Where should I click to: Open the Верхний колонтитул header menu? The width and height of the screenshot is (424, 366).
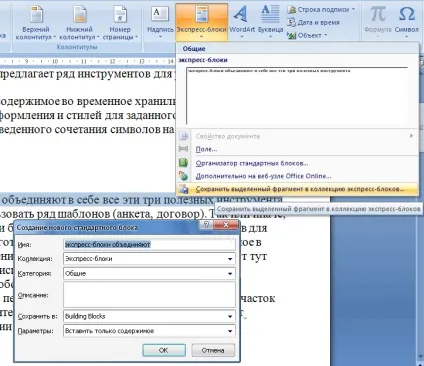point(36,23)
